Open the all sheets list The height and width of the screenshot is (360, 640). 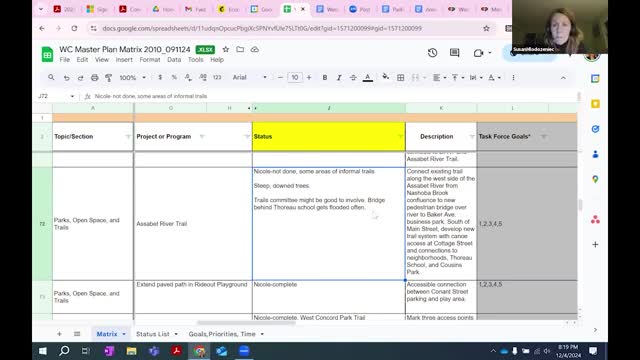click(x=77, y=334)
